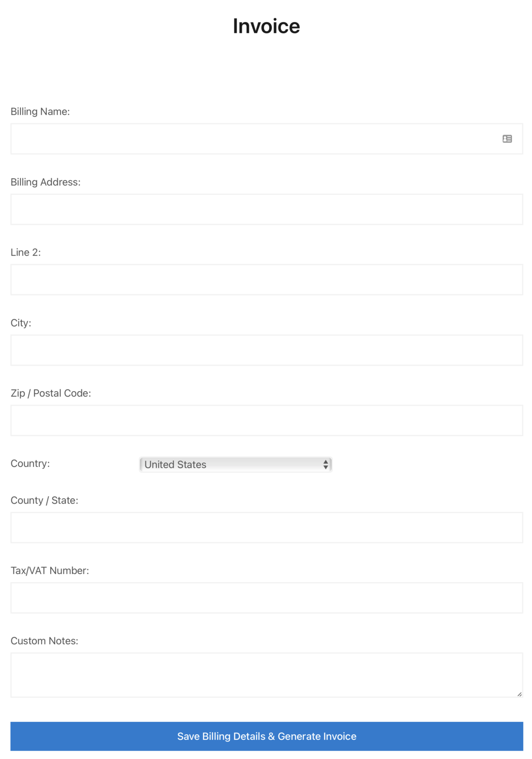Screen dimensions: 532x759
Task: Click the contact card icon in Billing Name field
Action: tap(507, 138)
